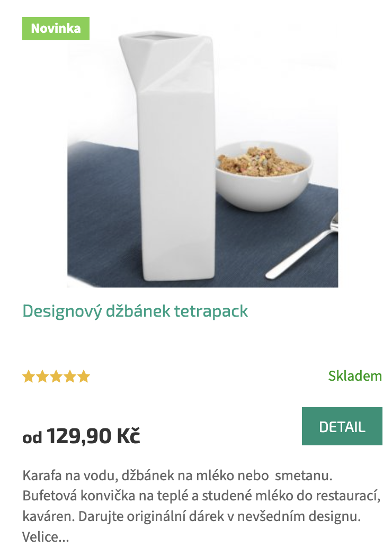Select the third rating star
This screenshot has height=556, width=392.
tap(56, 376)
